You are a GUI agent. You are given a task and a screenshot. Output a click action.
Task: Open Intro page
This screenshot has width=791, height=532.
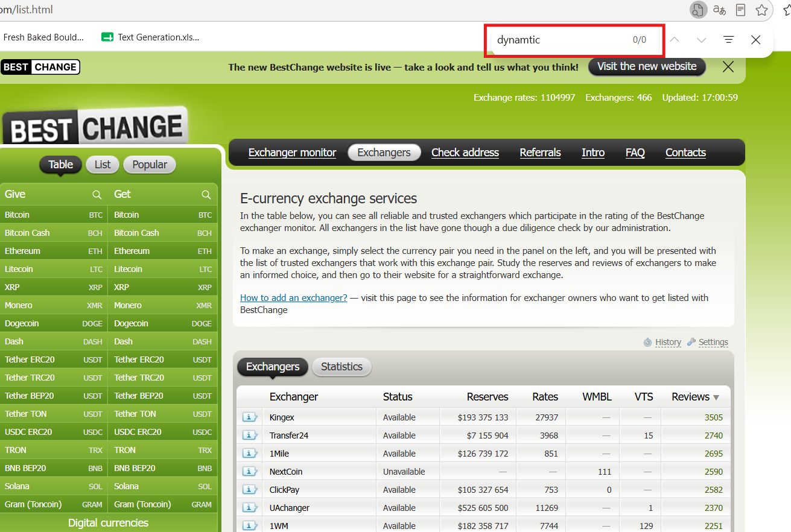pos(593,153)
